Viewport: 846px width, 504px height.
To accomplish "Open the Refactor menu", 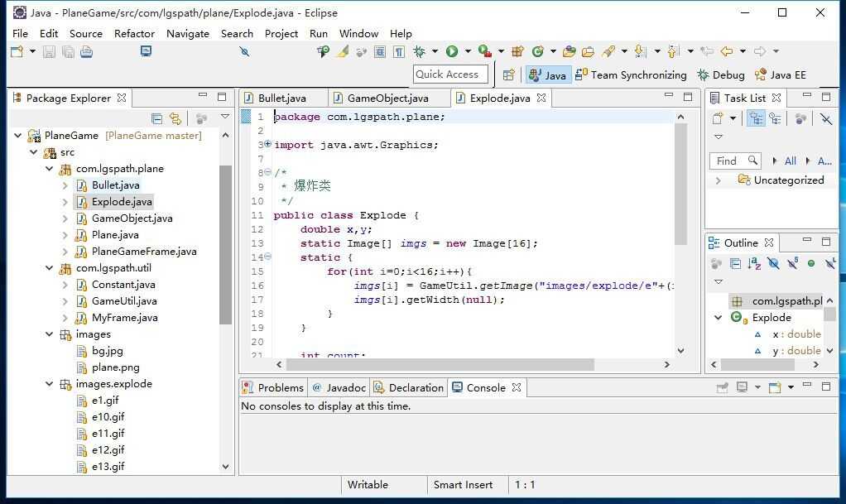I will point(134,33).
